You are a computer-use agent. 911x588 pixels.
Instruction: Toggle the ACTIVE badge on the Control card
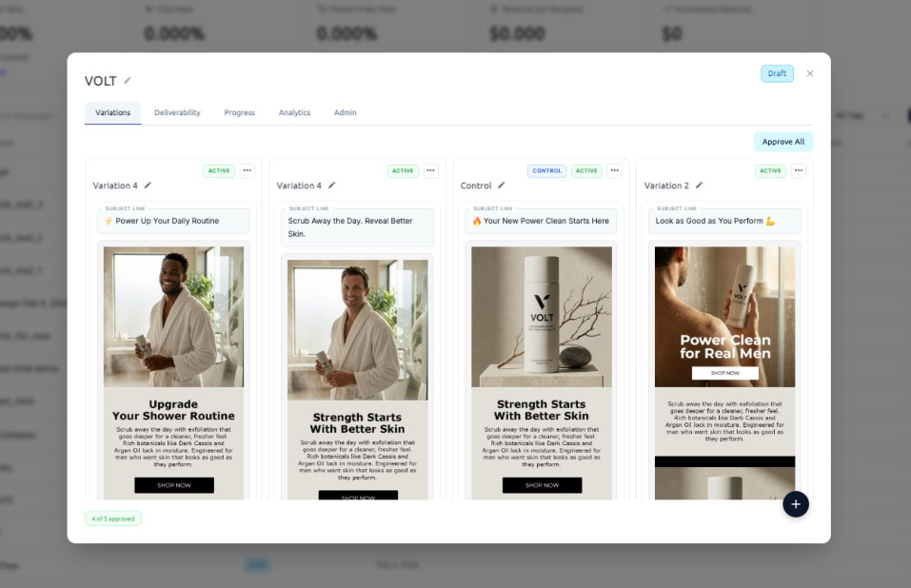coord(586,171)
